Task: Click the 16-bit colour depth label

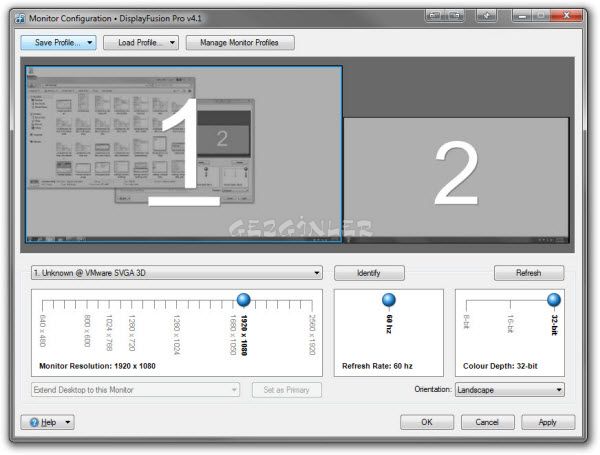Action: click(x=510, y=324)
